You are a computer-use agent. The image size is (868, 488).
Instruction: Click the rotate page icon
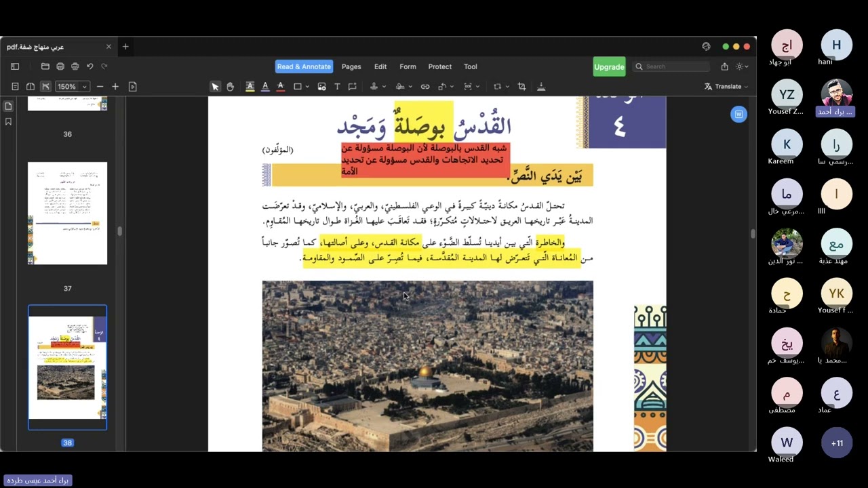pyautogui.click(x=441, y=87)
